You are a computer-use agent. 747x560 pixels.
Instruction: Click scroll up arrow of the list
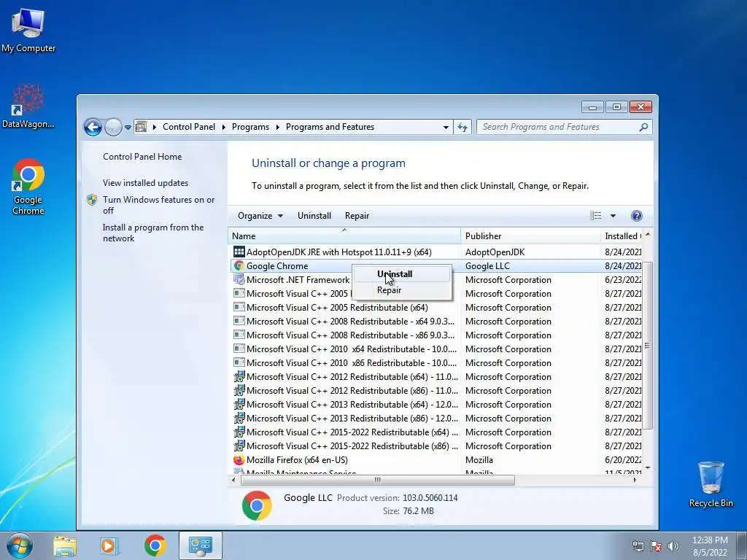(648, 235)
